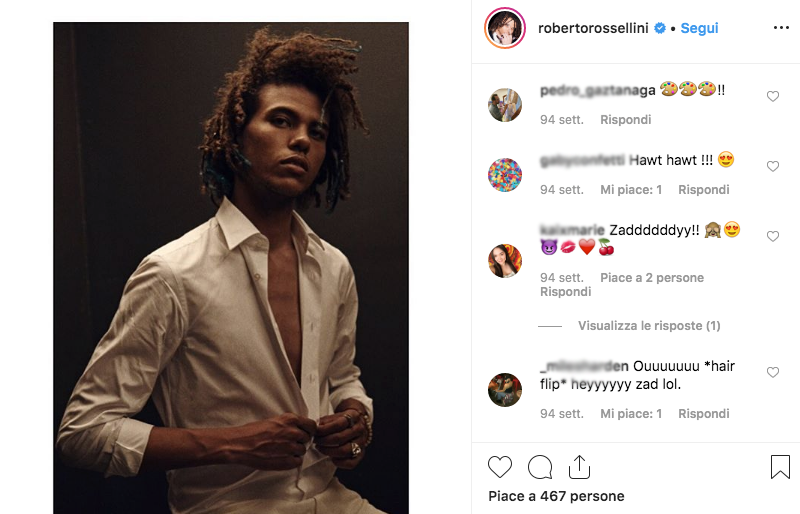Reply to the 'Zaddddddyy!!' comment
This screenshot has height=514, width=800.
click(565, 292)
